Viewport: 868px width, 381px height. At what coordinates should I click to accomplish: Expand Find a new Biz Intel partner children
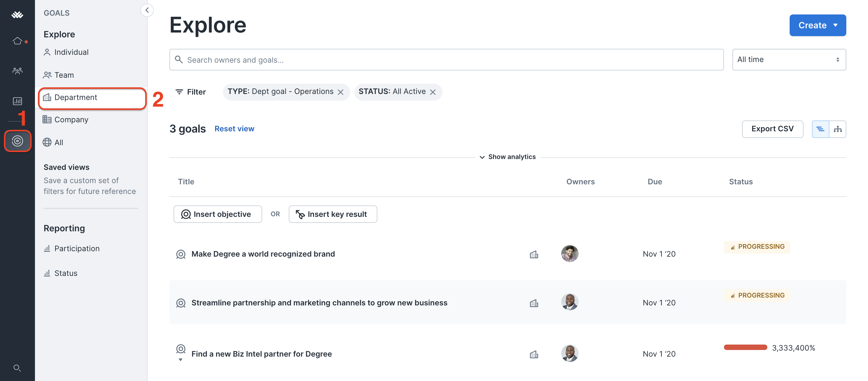pyautogui.click(x=181, y=360)
